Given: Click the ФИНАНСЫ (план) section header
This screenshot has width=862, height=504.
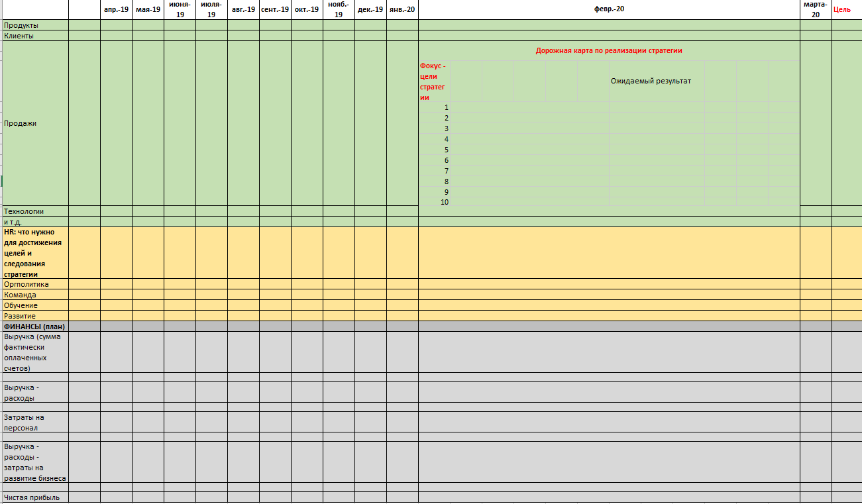Looking at the screenshot, I should [34, 326].
